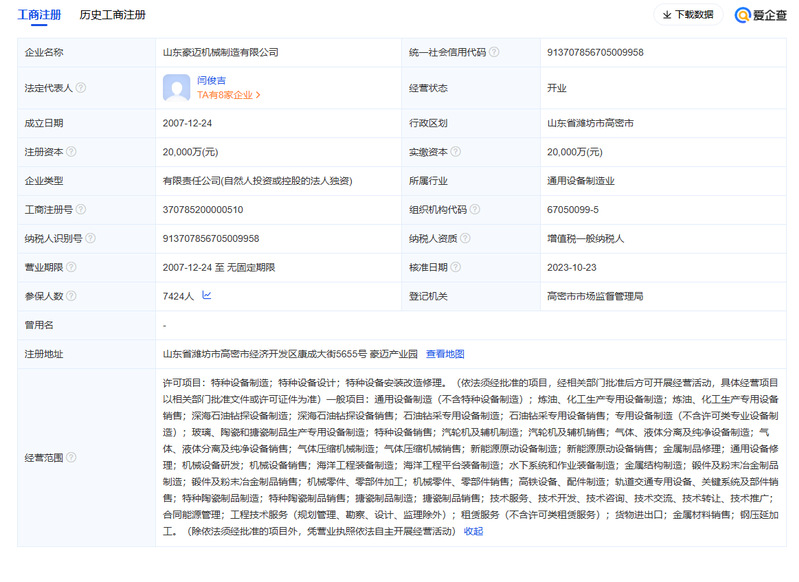Click help icon beside 纳税人识别号
The width and height of the screenshot is (799, 582).
coord(90,239)
